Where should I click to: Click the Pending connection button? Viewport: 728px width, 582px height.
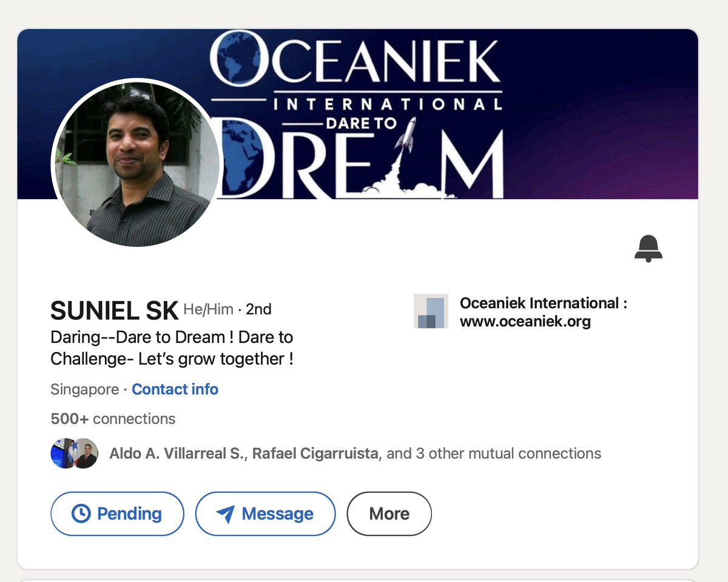coord(117,514)
